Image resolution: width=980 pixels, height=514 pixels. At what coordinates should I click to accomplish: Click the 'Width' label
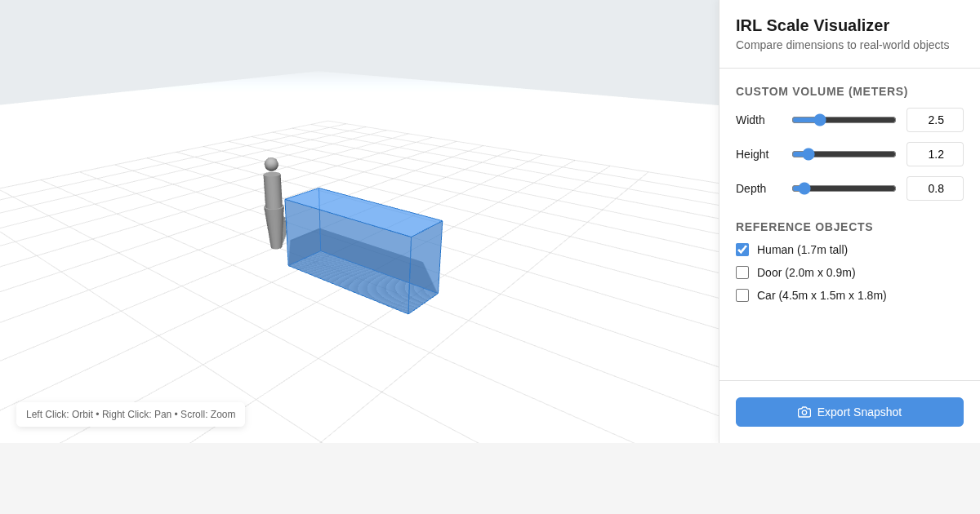coord(751,120)
